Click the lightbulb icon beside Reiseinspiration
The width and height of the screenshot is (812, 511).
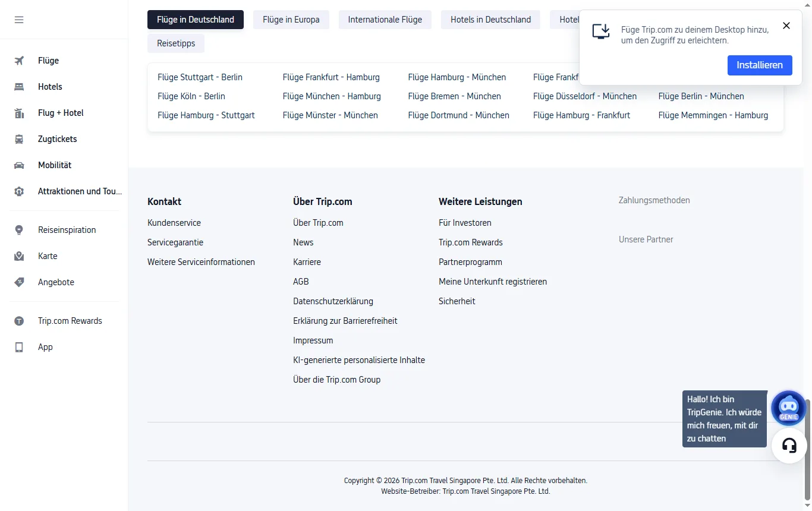pos(19,230)
